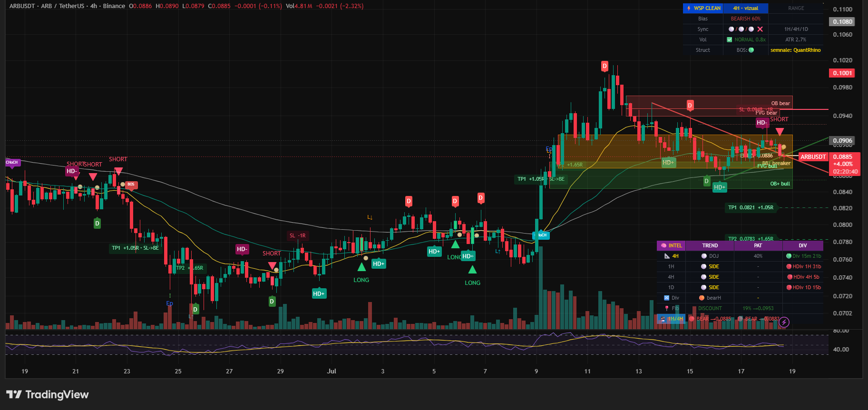This screenshot has height=410, width=868.
Task: Click the ARBUSDT price line label
Action: click(813, 157)
